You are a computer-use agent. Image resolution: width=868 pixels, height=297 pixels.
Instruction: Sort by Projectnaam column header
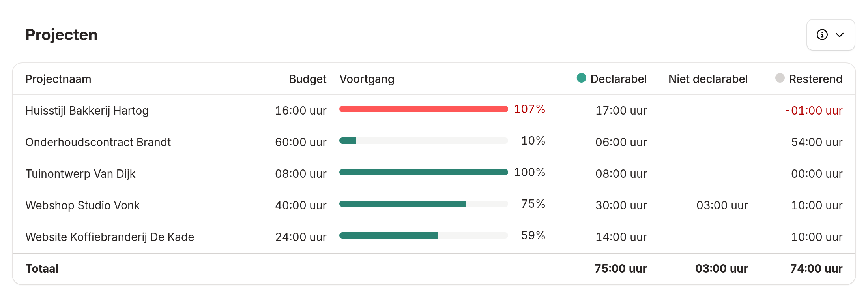pyautogui.click(x=58, y=79)
